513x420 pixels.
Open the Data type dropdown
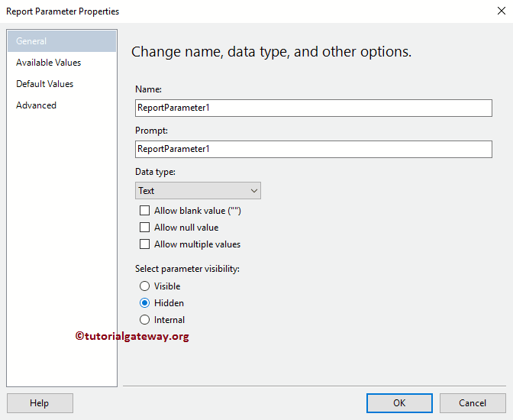[x=198, y=191]
